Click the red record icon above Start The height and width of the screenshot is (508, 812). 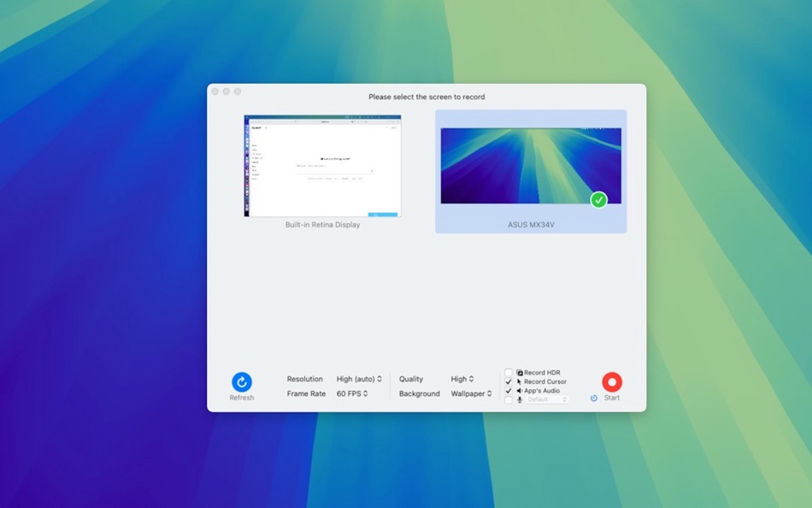pyautogui.click(x=611, y=381)
